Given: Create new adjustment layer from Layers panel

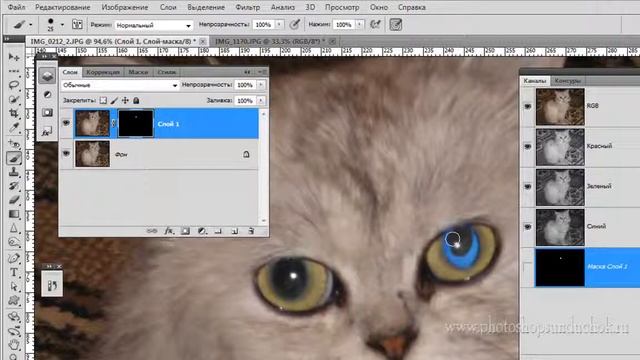Looking at the screenshot, I should coord(202,231).
